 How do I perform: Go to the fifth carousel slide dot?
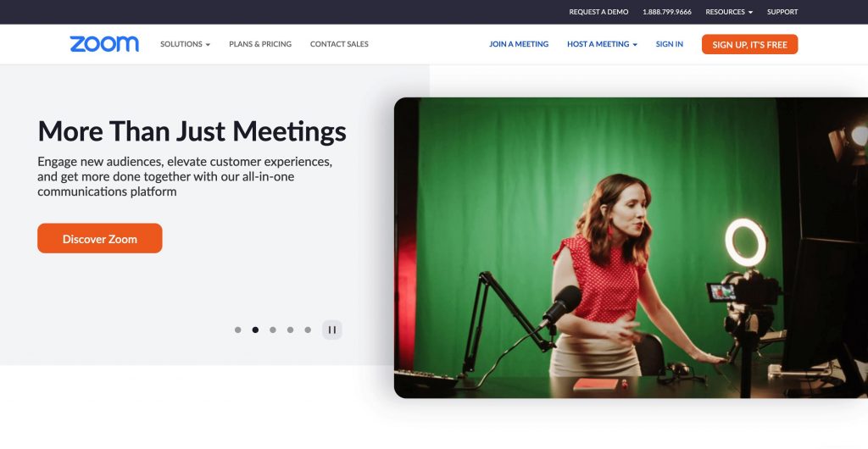(308, 330)
